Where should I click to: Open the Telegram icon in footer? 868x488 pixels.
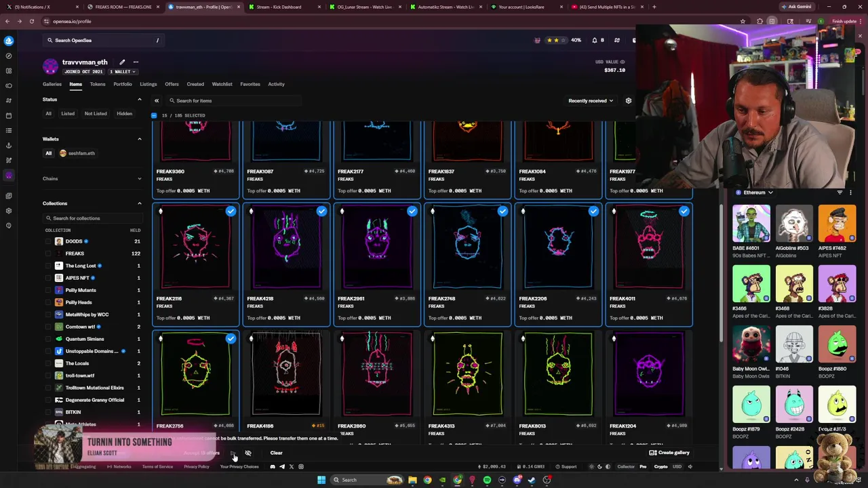tap(282, 466)
